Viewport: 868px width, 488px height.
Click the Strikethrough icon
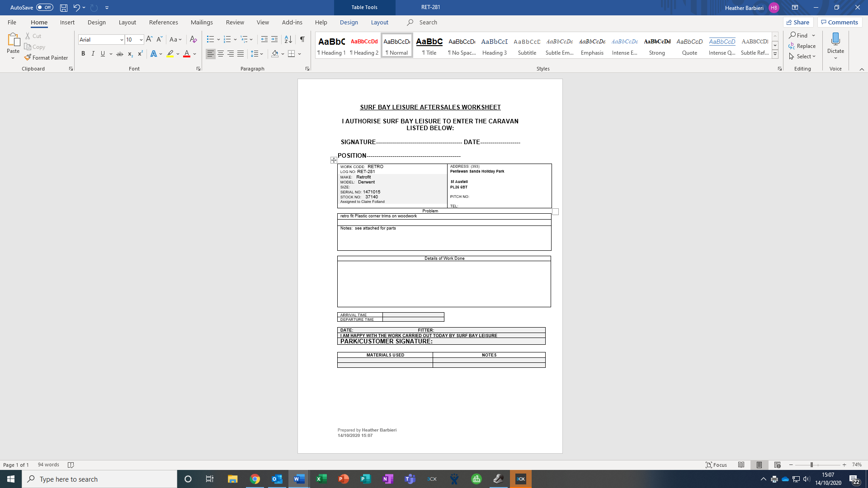[x=120, y=54]
